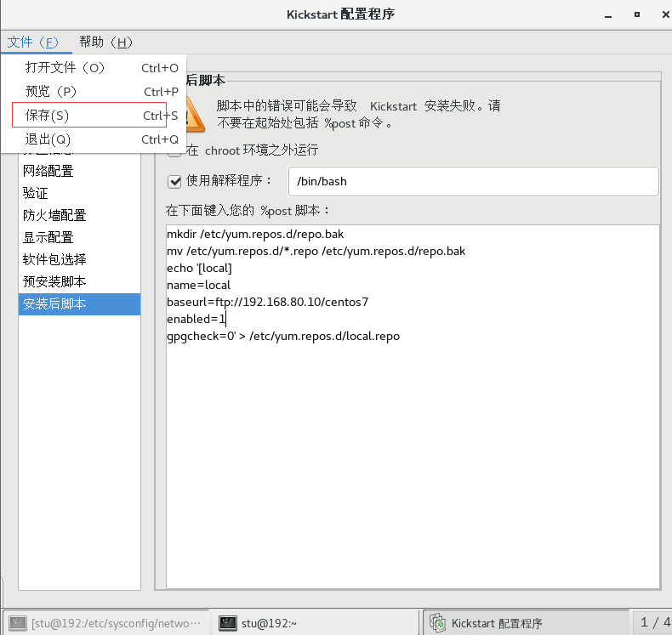Click line "gpgcheck=0' > /etc/yum.repos.d/local.repo"
Image resolution: width=672 pixels, height=635 pixels.
coord(283,336)
